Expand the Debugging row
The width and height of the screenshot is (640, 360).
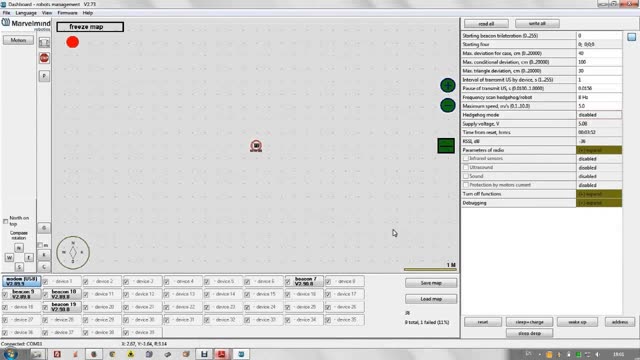tap(599, 203)
